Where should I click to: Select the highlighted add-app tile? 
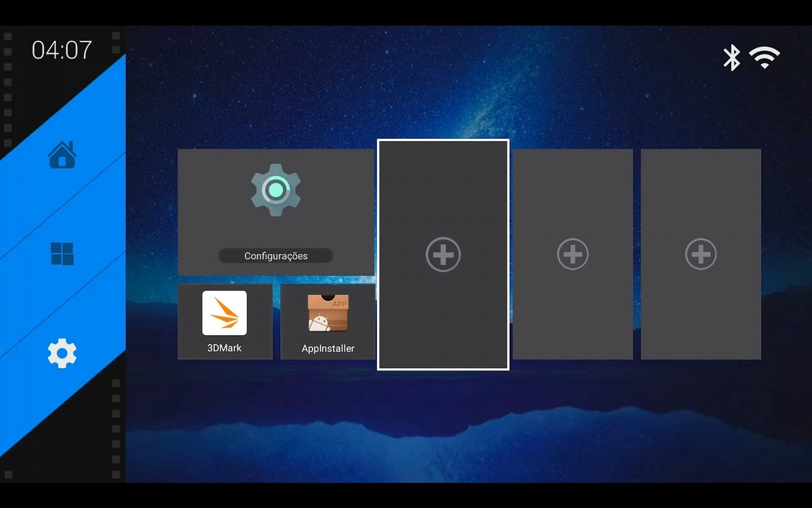(x=443, y=254)
